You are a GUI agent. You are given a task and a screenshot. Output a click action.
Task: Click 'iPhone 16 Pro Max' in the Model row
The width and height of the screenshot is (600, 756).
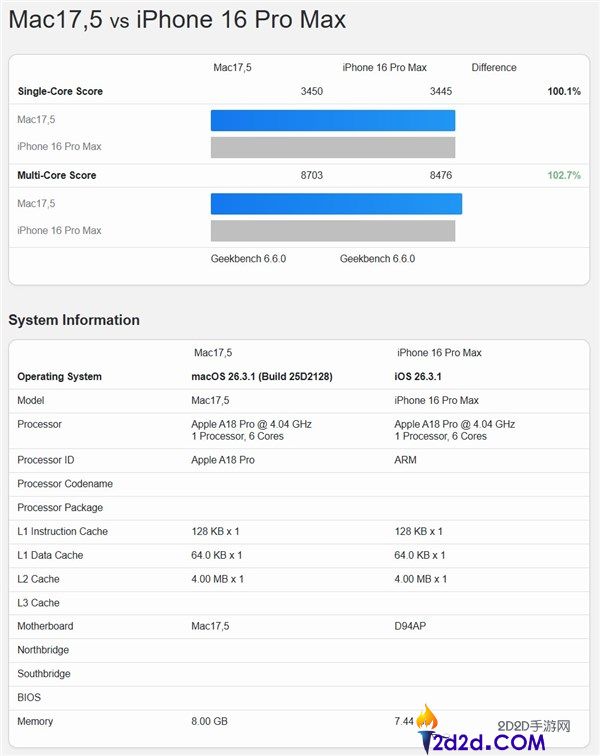pyautogui.click(x=436, y=400)
